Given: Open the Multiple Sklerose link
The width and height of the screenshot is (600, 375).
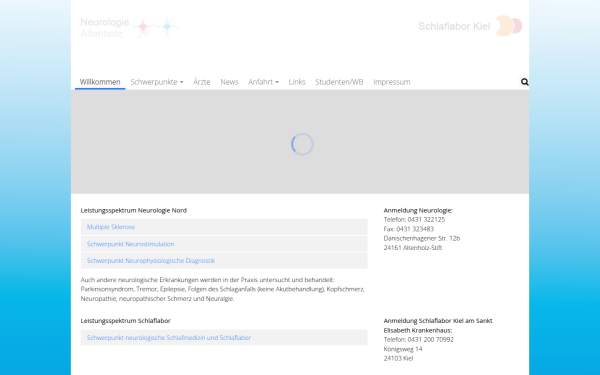Looking at the screenshot, I should pyautogui.click(x=111, y=227).
